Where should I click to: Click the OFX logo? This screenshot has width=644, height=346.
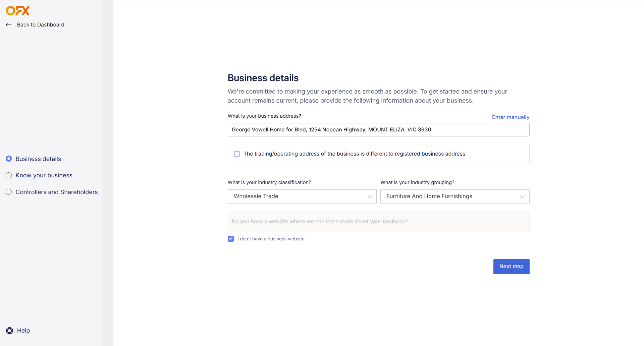(17, 11)
